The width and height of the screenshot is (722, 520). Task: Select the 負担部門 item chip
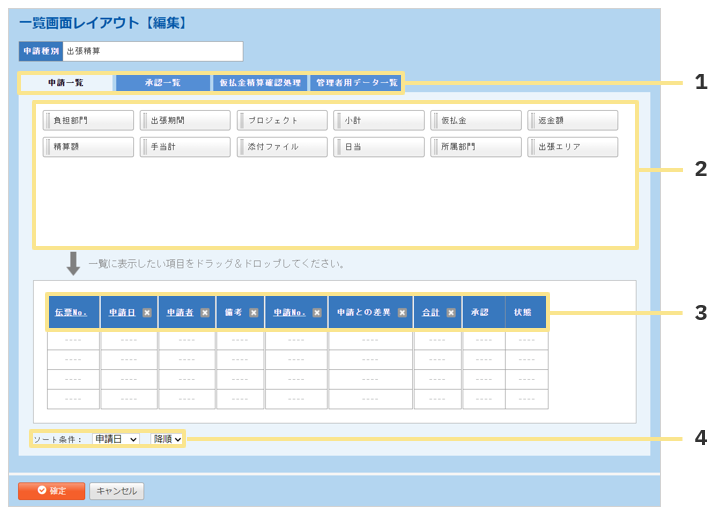point(88,121)
